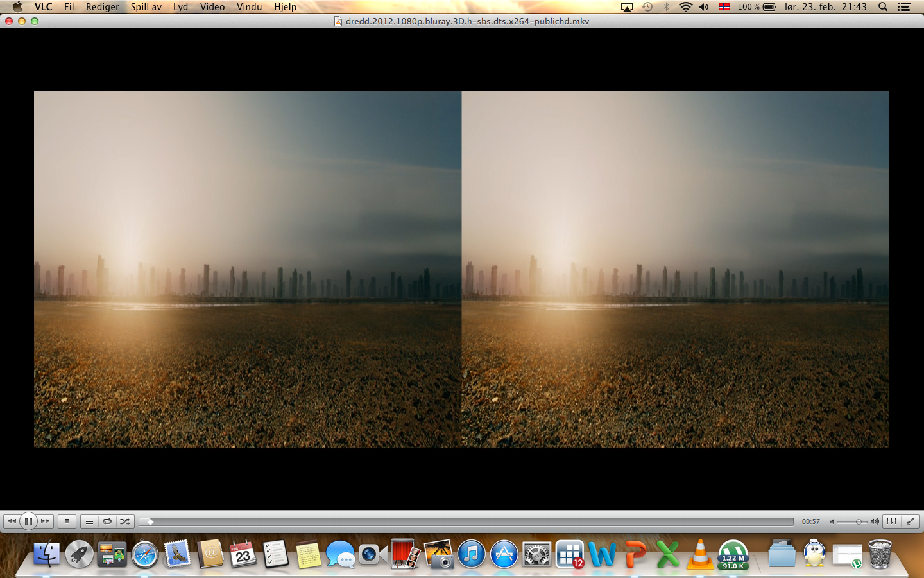Click the playback position seek bar

466,521
